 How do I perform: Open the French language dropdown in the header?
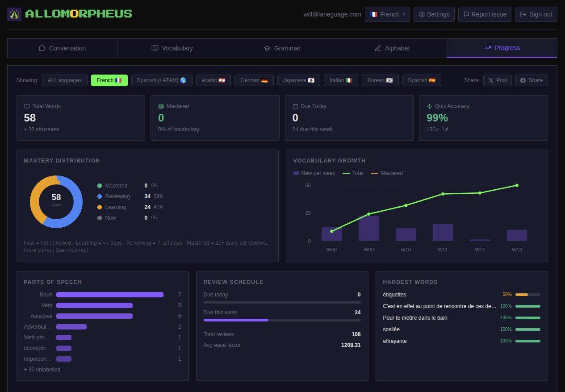pyautogui.click(x=387, y=14)
